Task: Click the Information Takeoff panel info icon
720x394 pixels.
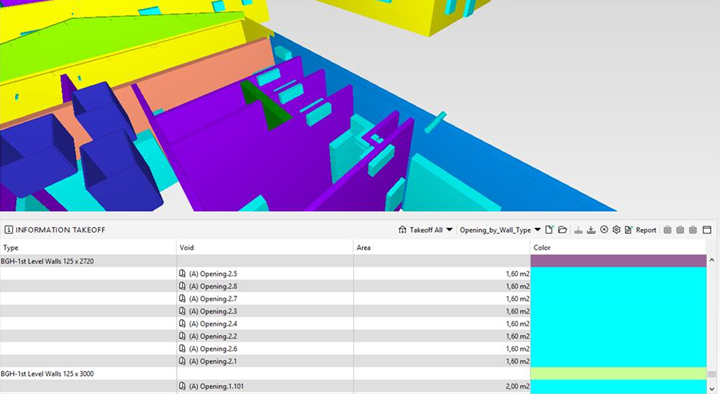Action: coord(8,230)
